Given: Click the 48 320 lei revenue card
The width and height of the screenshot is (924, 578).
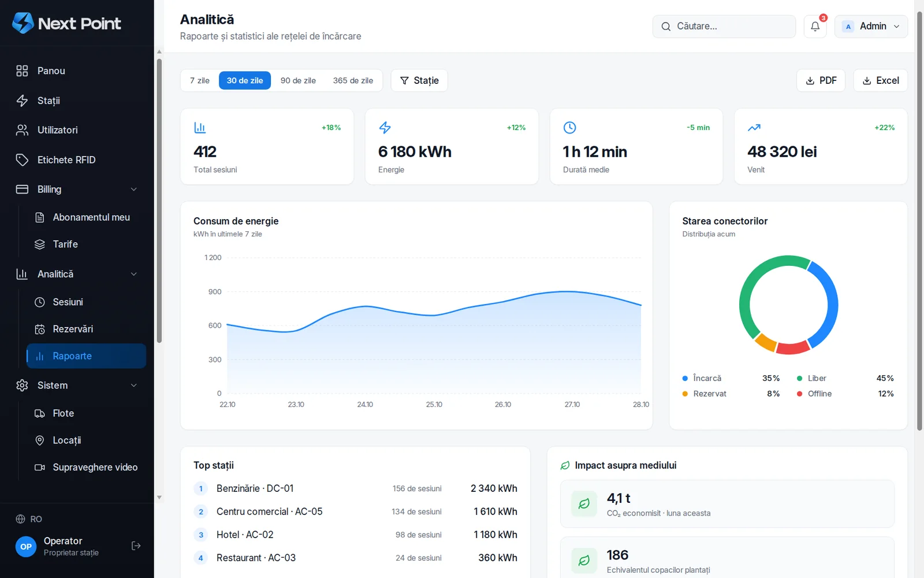Looking at the screenshot, I should pyautogui.click(x=821, y=147).
